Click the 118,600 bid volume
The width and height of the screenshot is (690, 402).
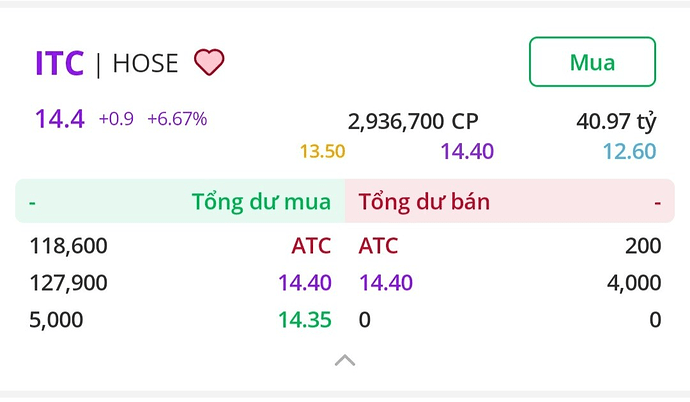click(69, 246)
